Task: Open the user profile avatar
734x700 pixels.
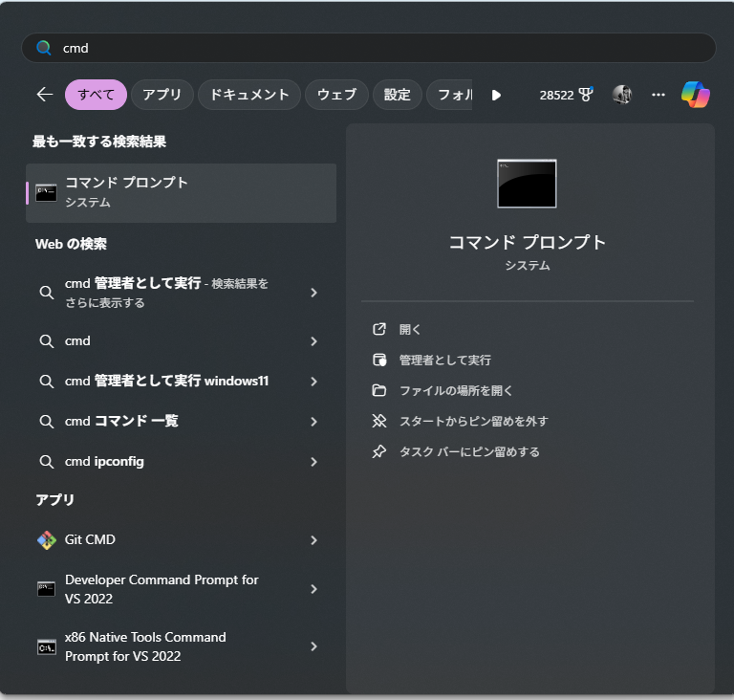Action: [x=622, y=95]
